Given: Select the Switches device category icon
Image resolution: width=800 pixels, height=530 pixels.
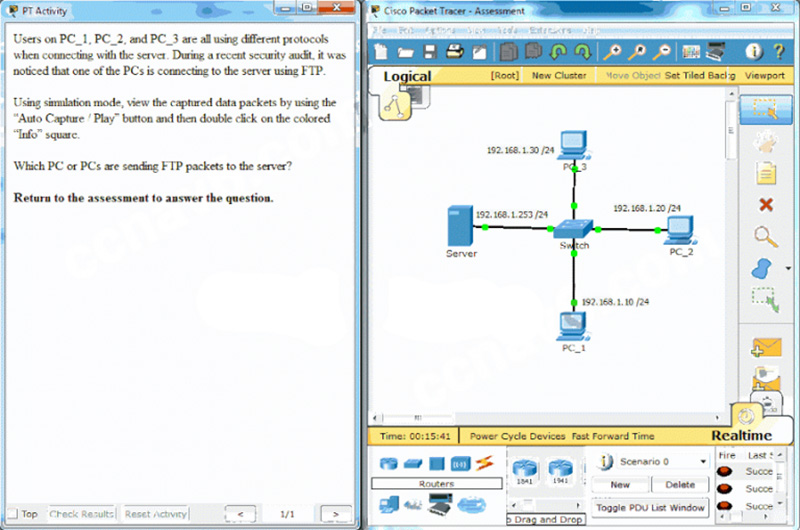Looking at the screenshot, I should [x=413, y=463].
